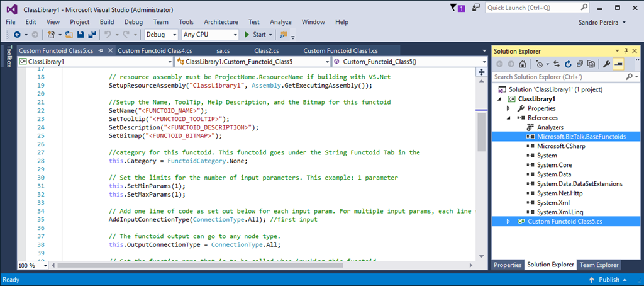This screenshot has width=644, height=286.
Task: Expand the Properties node in project tree
Action: tap(508, 108)
